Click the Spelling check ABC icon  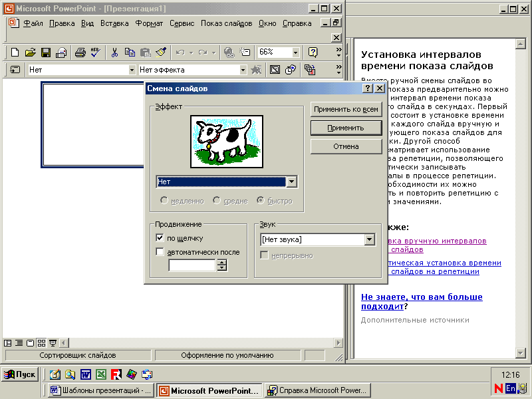click(x=95, y=53)
